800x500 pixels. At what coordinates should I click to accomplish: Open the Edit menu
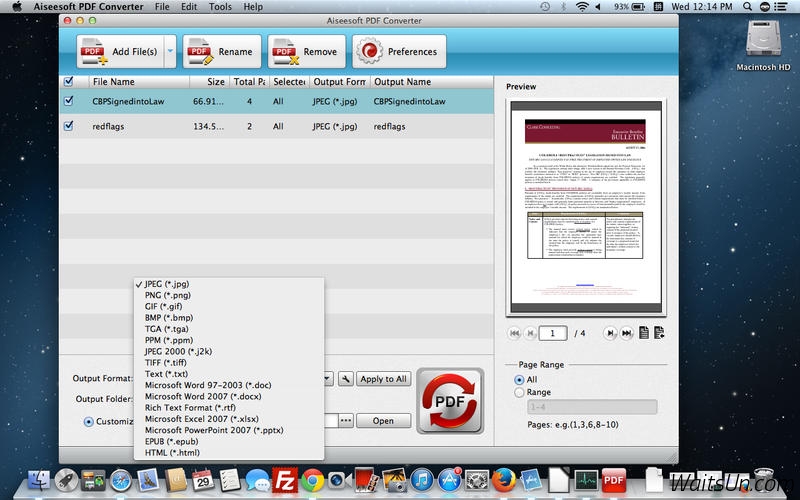pyautogui.click(x=189, y=7)
